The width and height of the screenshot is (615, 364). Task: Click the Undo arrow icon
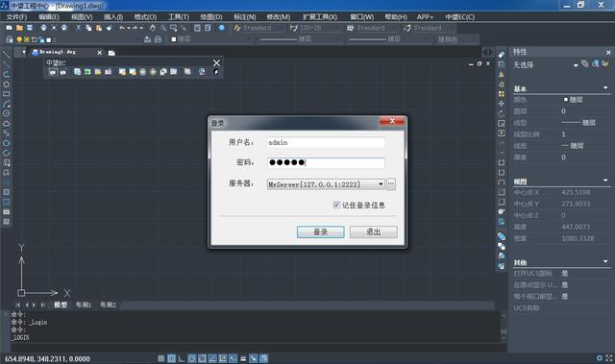122,28
